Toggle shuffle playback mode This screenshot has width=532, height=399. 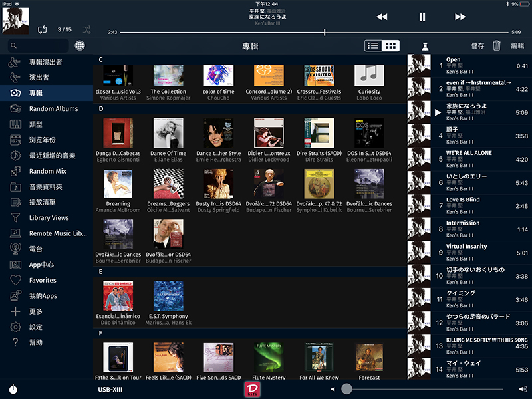[x=87, y=29]
